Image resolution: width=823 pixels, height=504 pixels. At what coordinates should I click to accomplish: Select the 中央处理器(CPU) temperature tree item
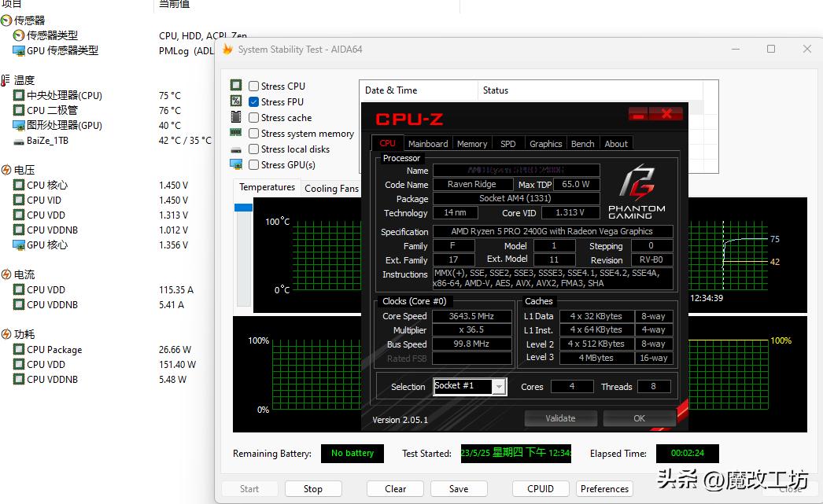(x=64, y=96)
